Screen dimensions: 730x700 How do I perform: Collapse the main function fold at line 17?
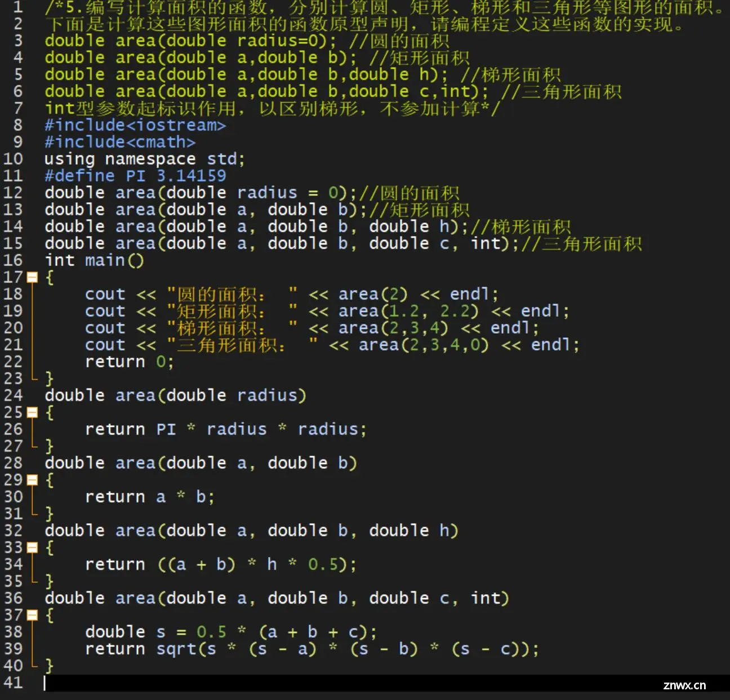tap(32, 277)
